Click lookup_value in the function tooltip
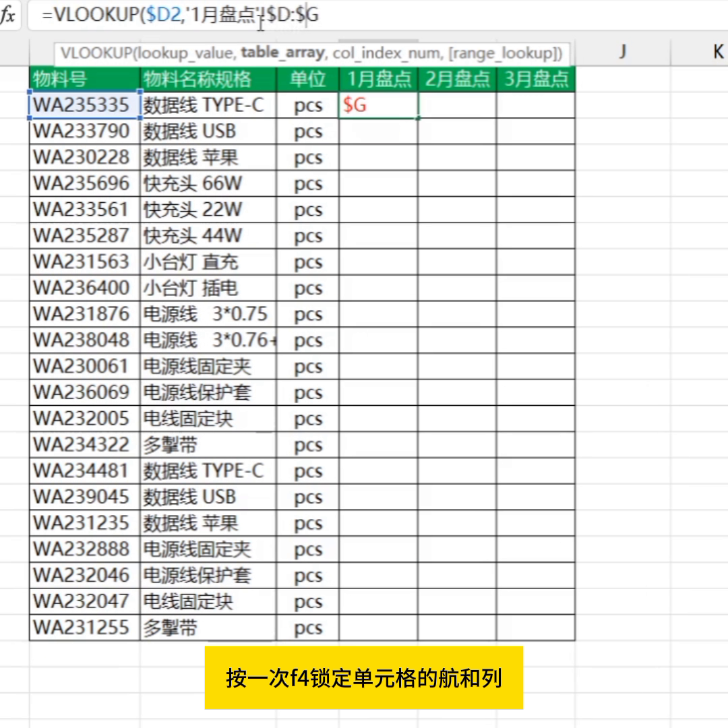Viewport: 728px width, 728px height. click(187, 53)
